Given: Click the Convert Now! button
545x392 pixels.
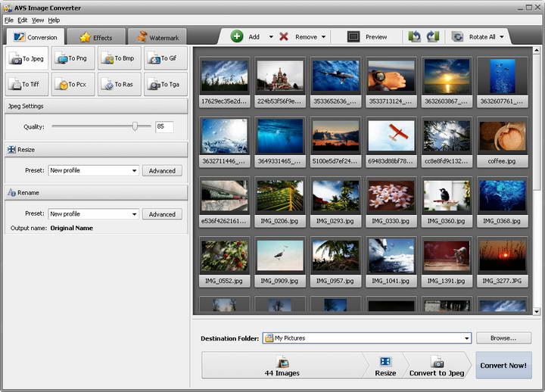Looking at the screenshot, I should click(503, 366).
